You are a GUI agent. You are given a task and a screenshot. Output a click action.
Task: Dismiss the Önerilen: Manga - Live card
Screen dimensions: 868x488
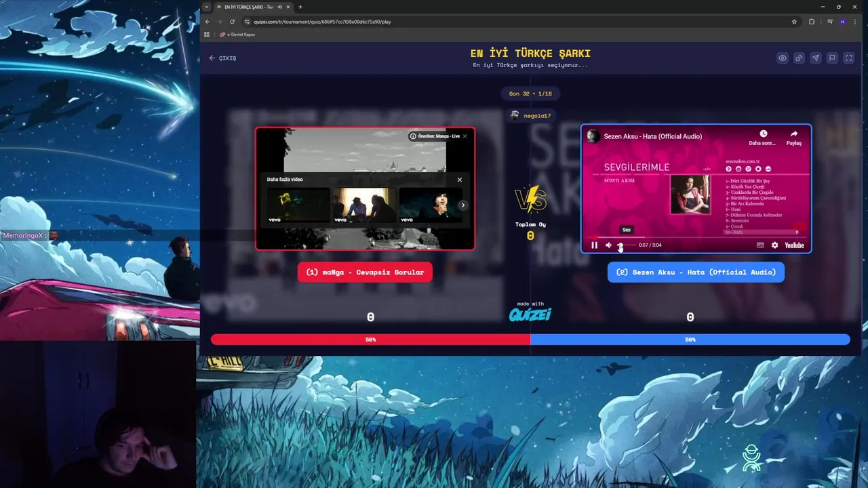click(x=465, y=136)
